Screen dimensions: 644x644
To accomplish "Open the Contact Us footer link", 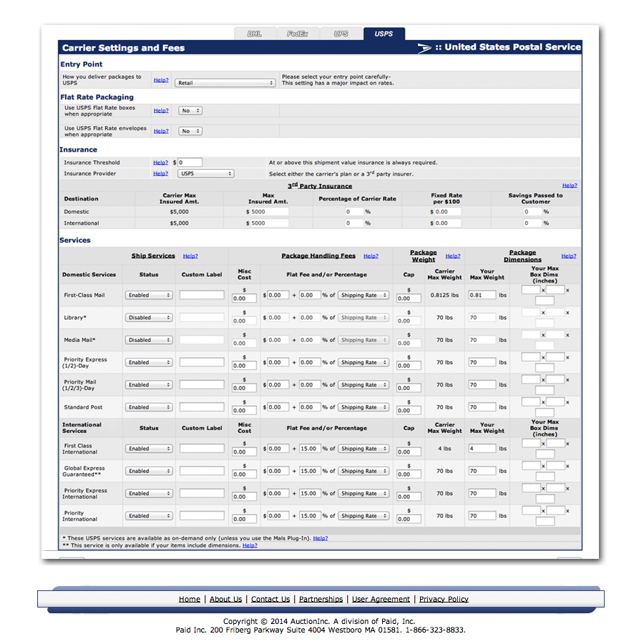I will [270, 599].
